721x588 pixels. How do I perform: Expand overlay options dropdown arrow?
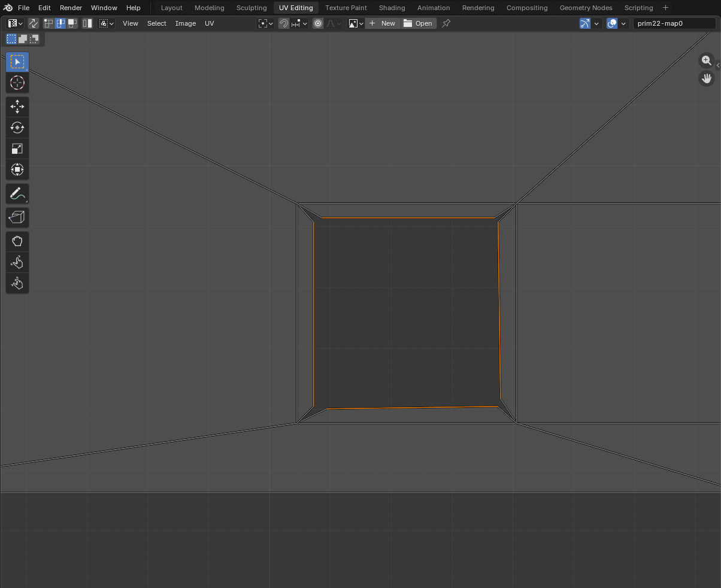[x=623, y=23]
